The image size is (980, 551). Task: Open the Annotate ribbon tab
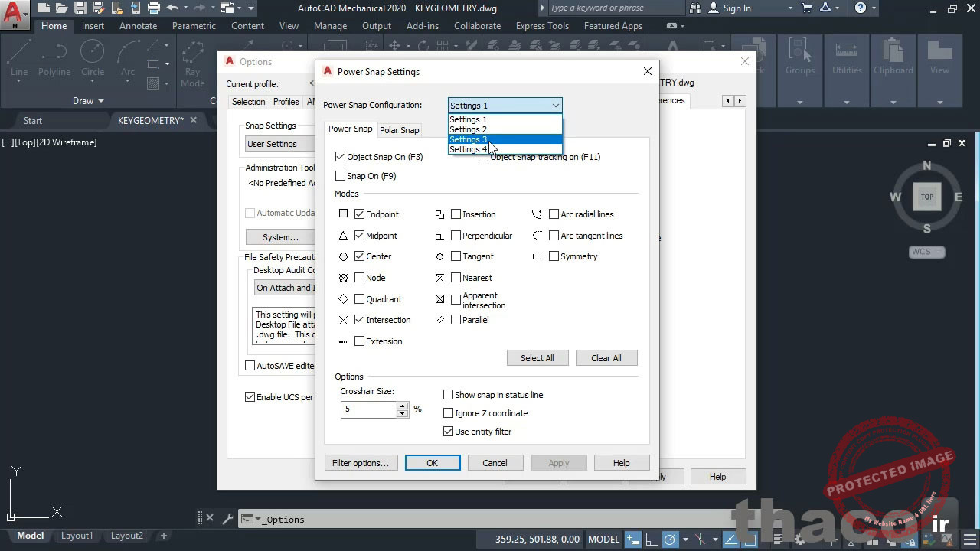click(x=138, y=26)
